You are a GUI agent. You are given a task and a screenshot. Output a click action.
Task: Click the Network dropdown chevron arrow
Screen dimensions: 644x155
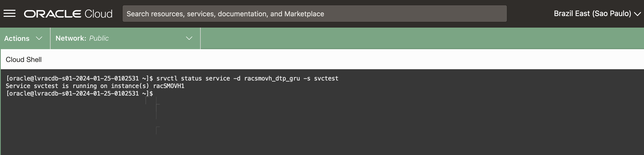[189, 38]
